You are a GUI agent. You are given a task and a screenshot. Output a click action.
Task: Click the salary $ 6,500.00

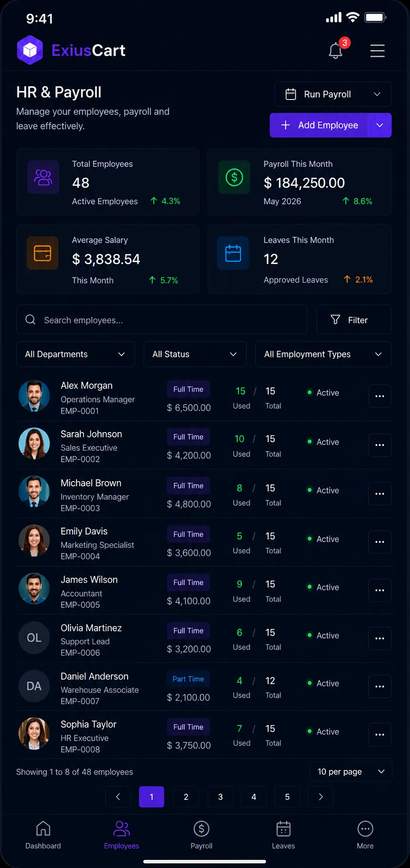189,408
